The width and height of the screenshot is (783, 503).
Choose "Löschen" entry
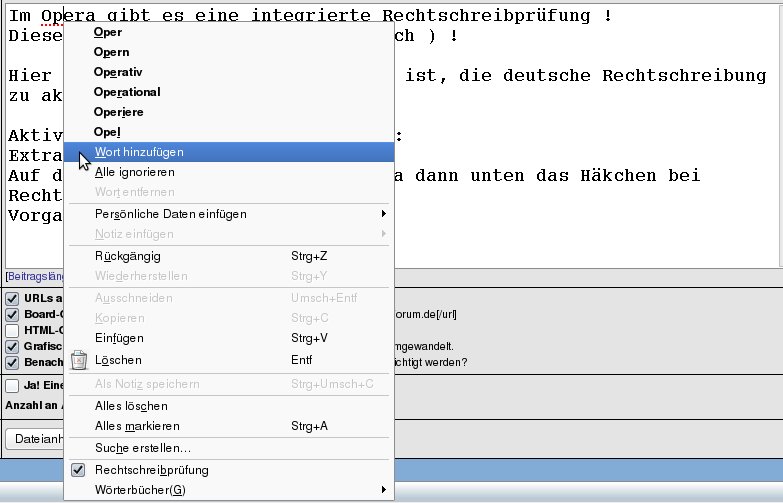point(229,360)
